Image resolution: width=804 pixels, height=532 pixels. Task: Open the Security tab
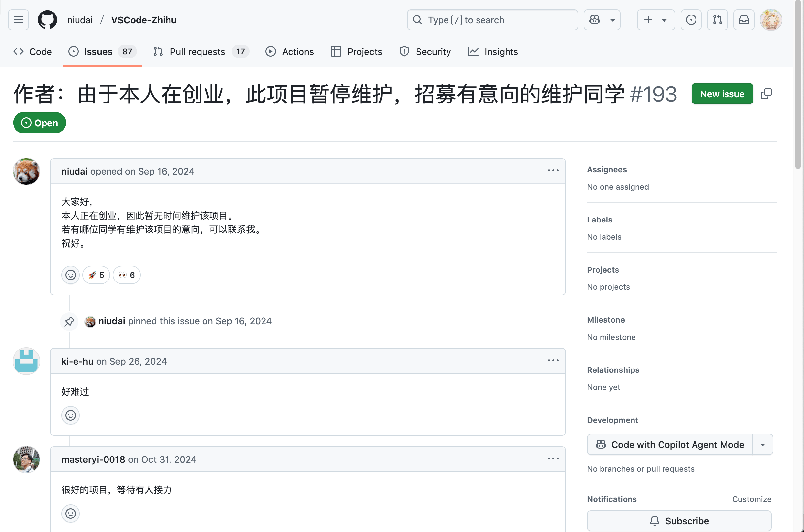433,51
